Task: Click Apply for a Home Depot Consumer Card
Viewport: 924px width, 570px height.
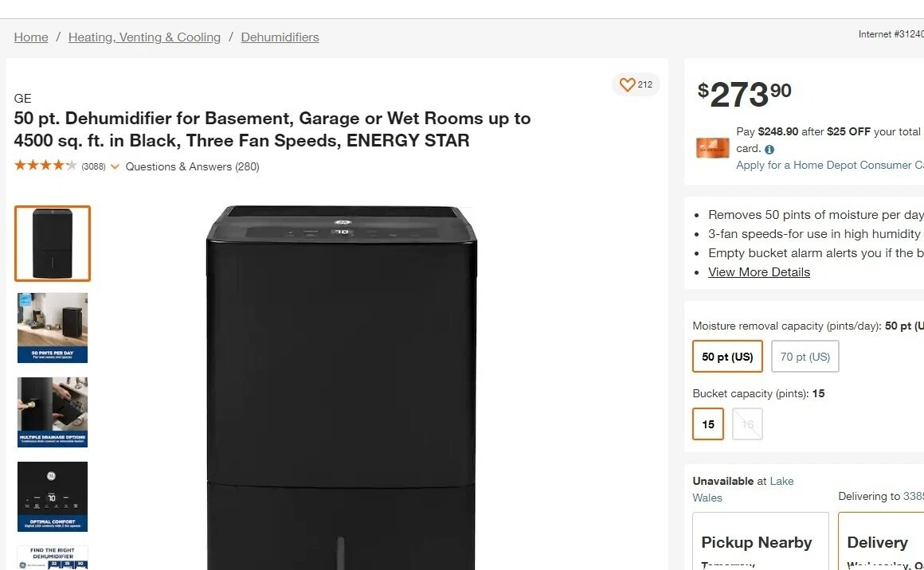Action: [x=828, y=165]
